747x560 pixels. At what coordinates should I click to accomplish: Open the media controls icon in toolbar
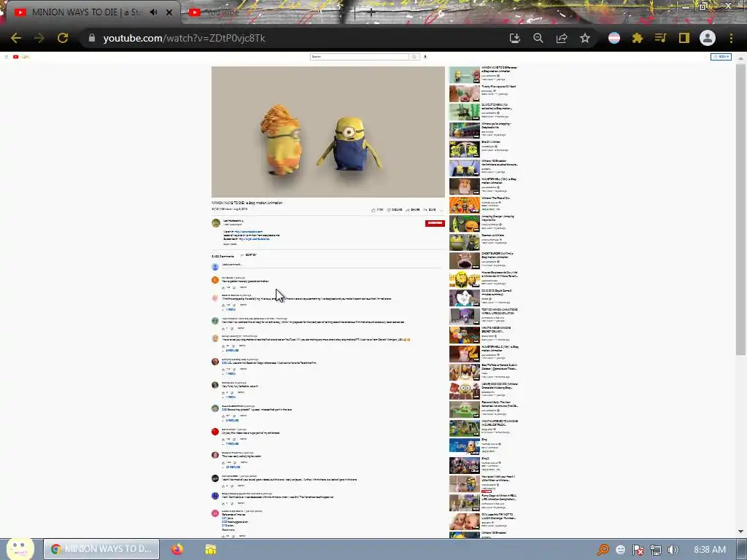661,38
